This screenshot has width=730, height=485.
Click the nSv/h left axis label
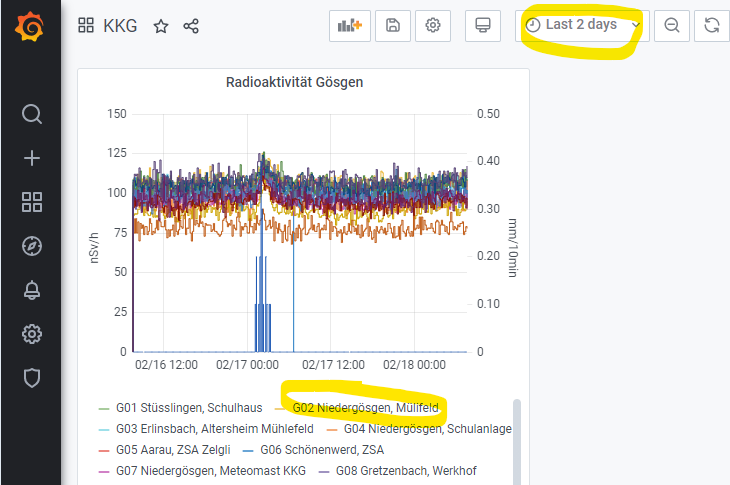(x=94, y=248)
